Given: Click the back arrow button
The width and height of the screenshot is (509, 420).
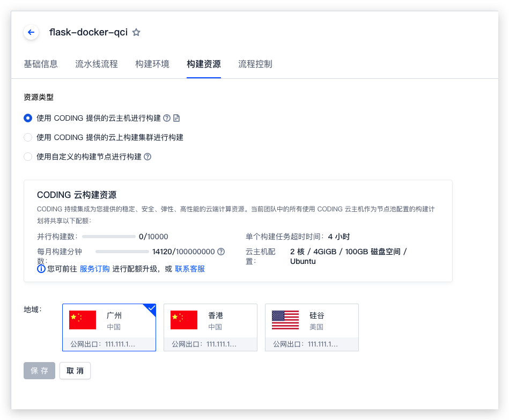Looking at the screenshot, I should (x=31, y=32).
